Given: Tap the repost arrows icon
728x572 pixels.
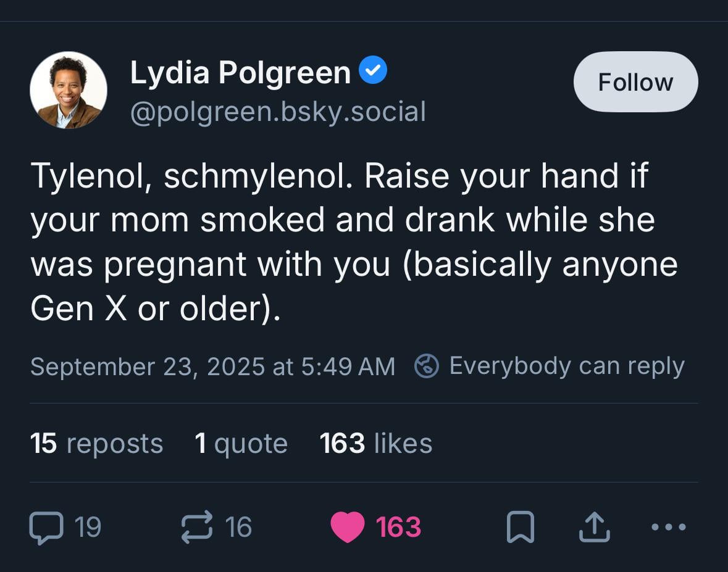Looking at the screenshot, I should click(197, 527).
